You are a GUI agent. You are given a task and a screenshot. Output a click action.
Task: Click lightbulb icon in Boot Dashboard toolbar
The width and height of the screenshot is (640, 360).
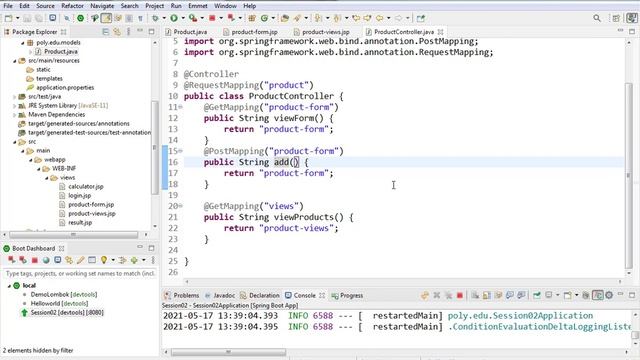click(104, 260)
